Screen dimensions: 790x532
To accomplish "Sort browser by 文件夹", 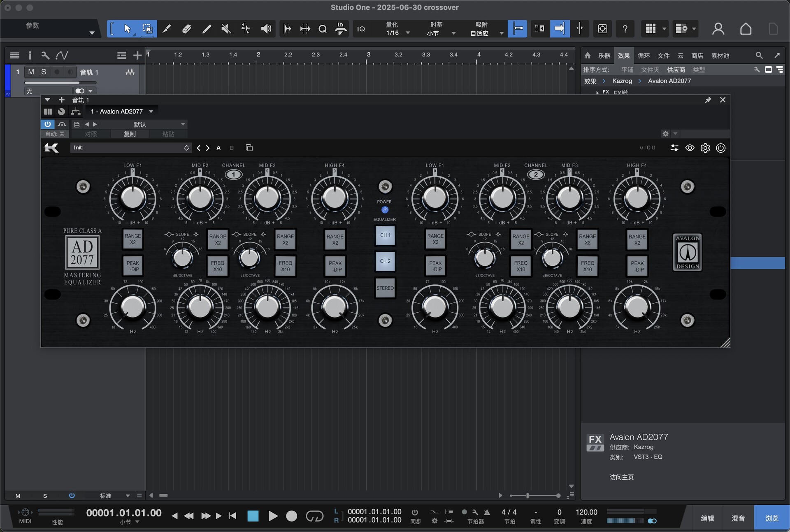I will [650, 70].
